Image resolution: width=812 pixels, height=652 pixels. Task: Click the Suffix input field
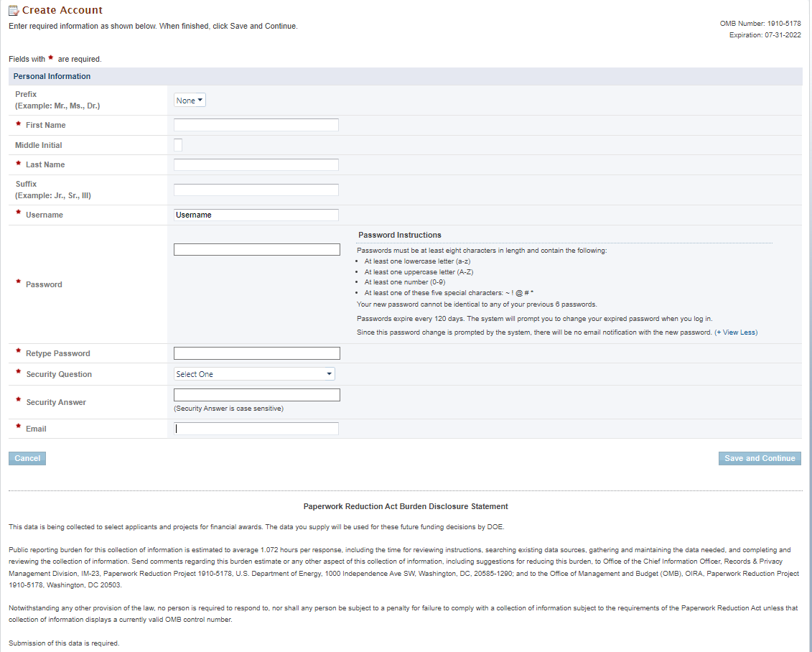[x=256, y=190]
